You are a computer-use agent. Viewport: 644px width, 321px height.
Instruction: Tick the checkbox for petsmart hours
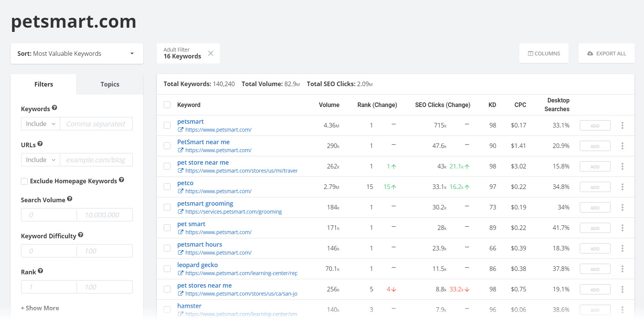pos(167,248)
